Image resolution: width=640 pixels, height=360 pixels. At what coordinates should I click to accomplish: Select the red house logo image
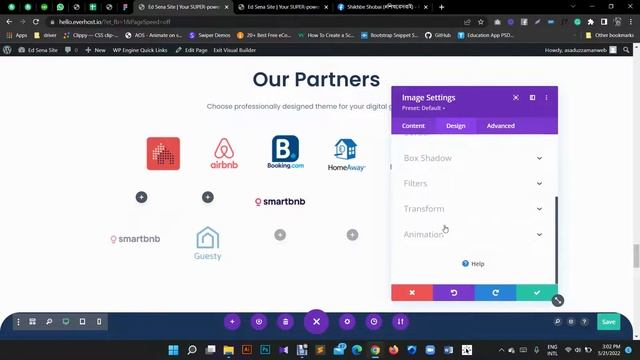coord(163,153)
